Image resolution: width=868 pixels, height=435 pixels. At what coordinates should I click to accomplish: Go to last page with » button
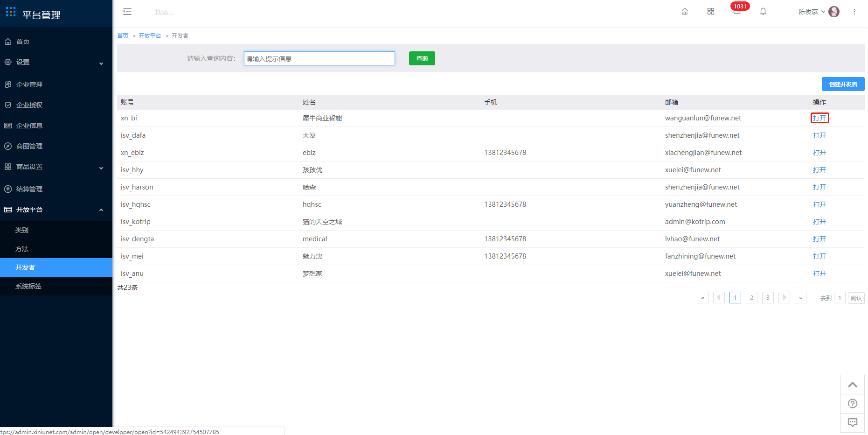point(800,298)
